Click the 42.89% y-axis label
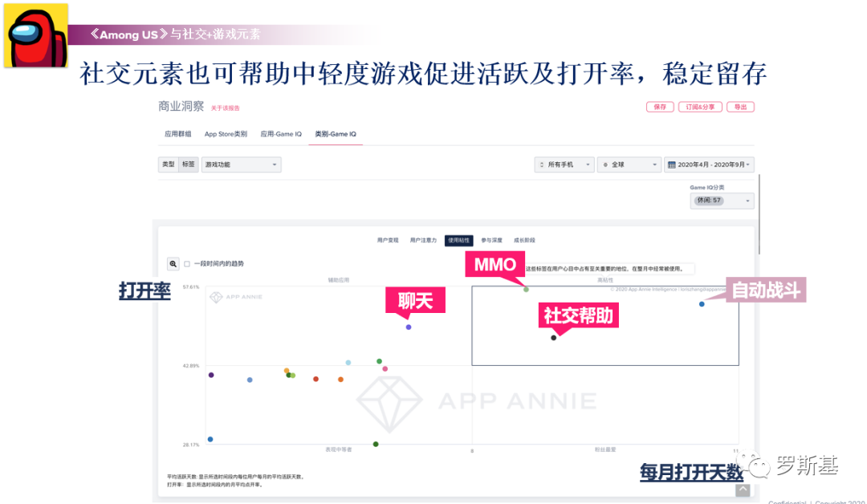867x504 pixels. click(191, 366)
